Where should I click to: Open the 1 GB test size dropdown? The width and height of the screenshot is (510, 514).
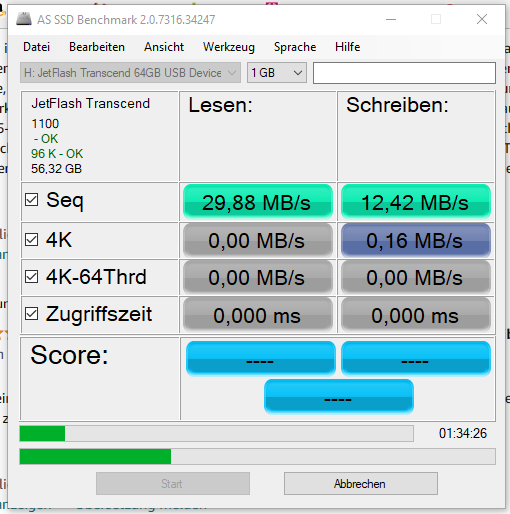[277, 73]
